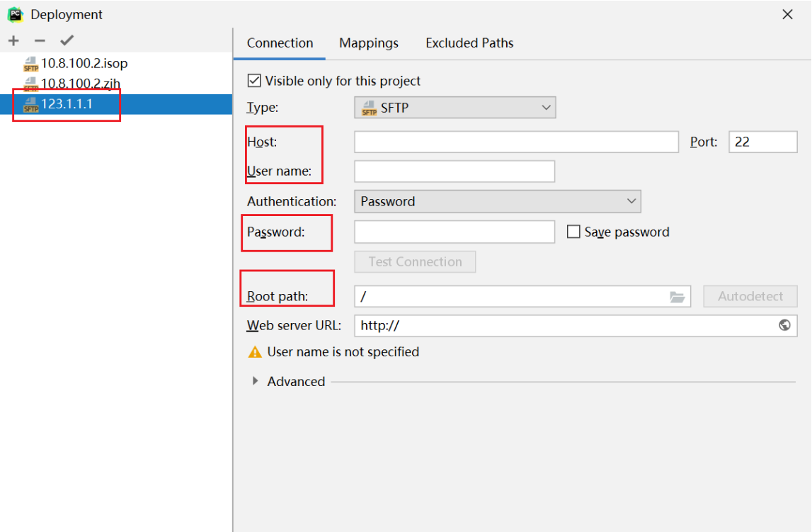Click the use as default checkmark icon
The height and width of the screenshot is (532, 812).
click(67, 41)
